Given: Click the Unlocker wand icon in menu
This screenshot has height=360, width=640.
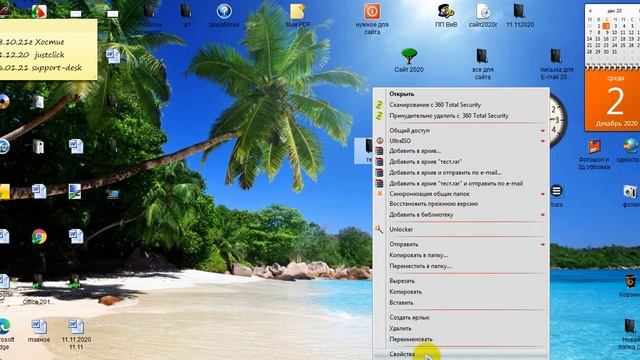Looking at the screenshot, I should tap(380, 229).
